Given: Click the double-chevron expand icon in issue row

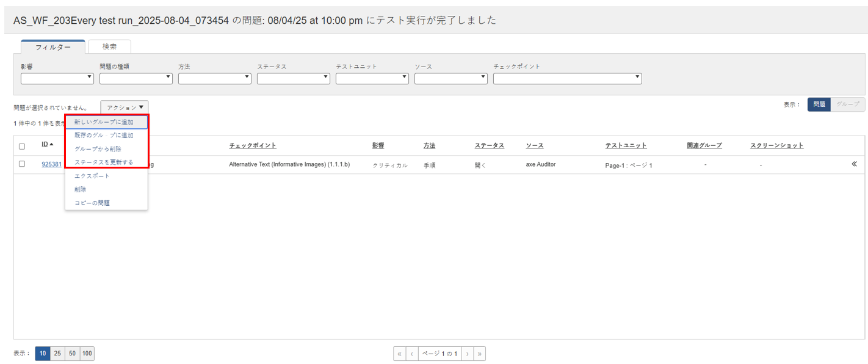Looking at the screenshot, I should tap(854, 164).
